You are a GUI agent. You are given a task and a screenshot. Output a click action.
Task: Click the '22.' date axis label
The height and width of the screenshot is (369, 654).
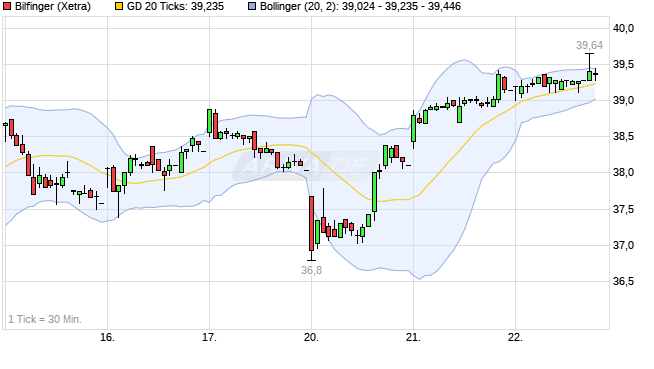pos(515,337)
